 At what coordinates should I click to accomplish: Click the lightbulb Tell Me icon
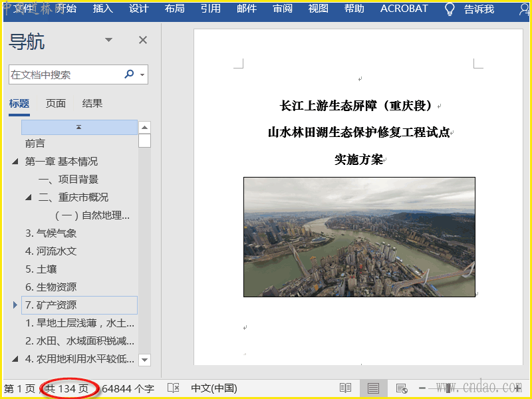[x=450, y=9]
